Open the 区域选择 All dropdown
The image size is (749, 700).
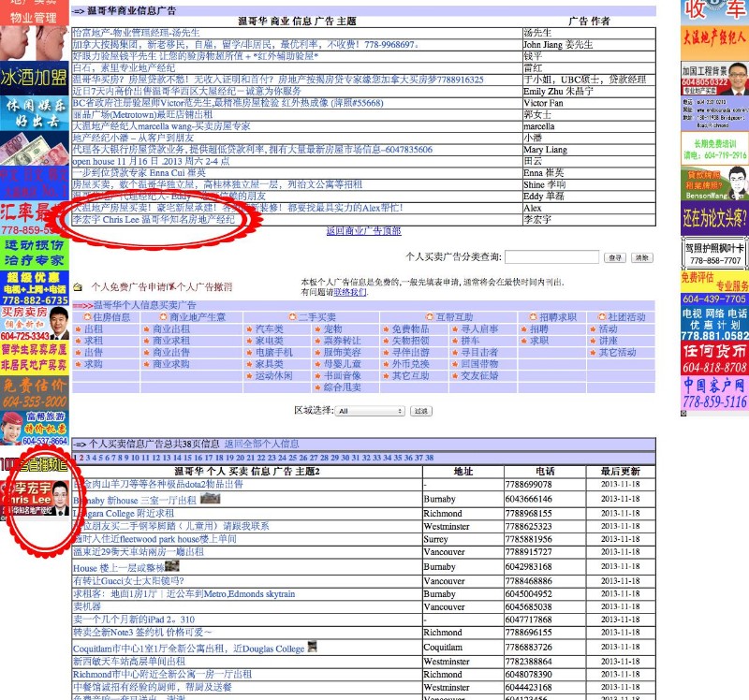tap(370, 411)
